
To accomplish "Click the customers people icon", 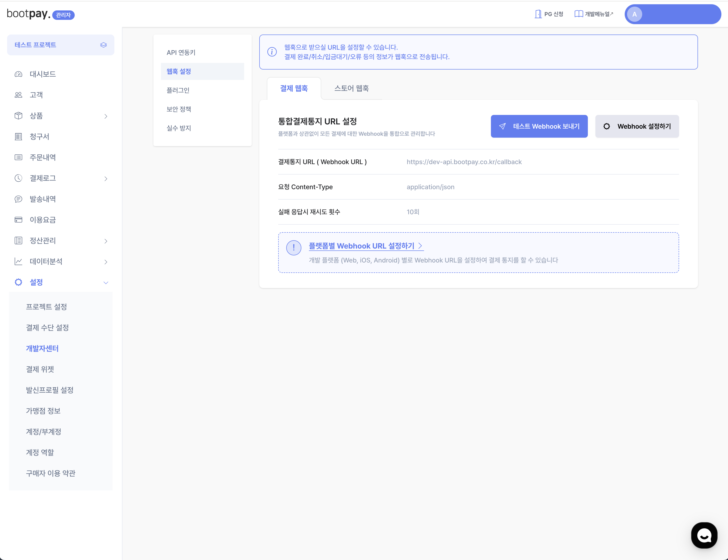I will coord(18,95).
